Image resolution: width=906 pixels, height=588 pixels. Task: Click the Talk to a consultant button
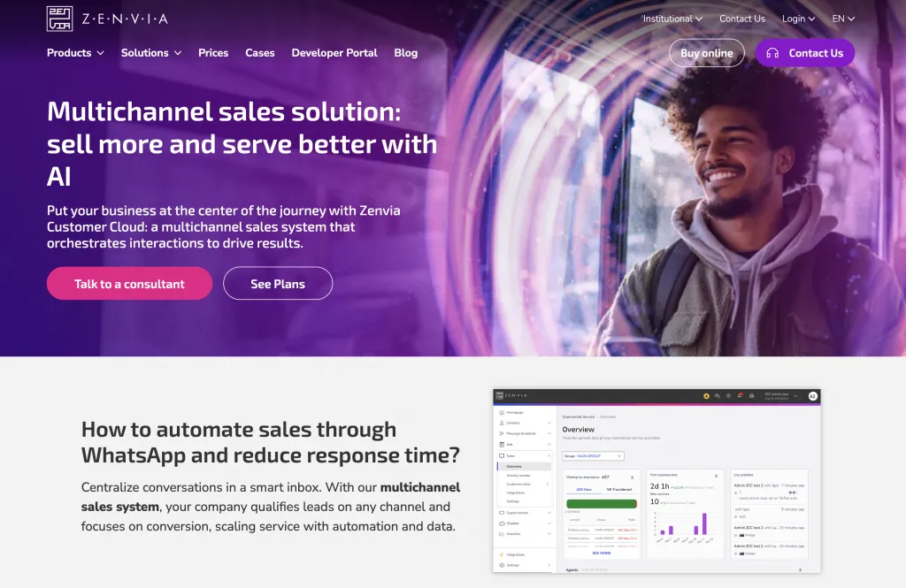[x=129, y=284]
